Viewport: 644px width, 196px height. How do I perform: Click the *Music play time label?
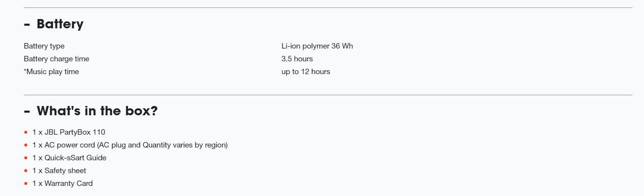tap(51, 72)
